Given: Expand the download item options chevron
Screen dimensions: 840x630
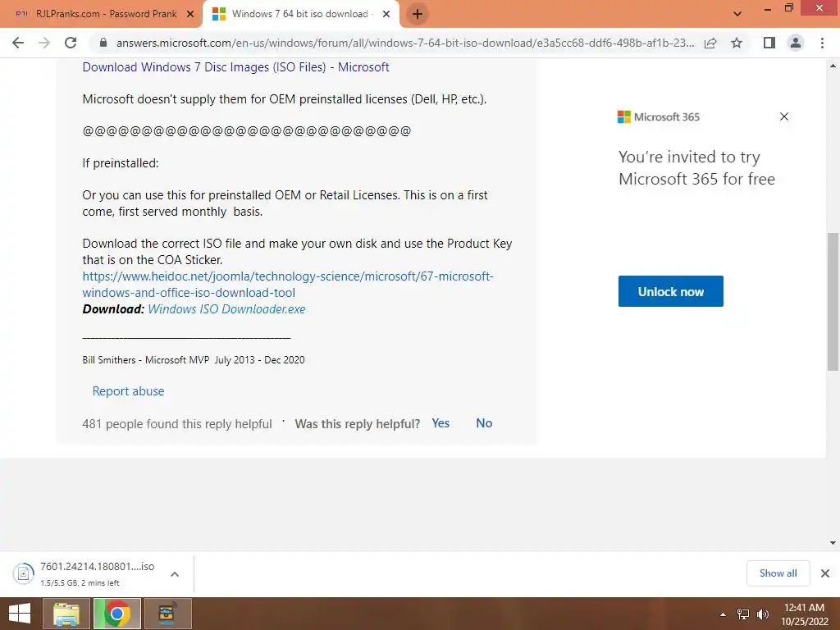Looking at the screenshot, I should (x=175, y=574).
